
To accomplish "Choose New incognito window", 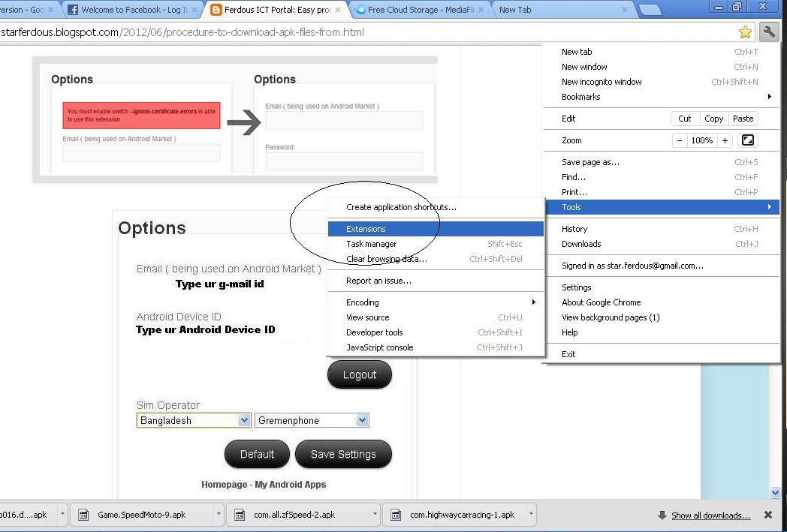I will coord(662,82).
